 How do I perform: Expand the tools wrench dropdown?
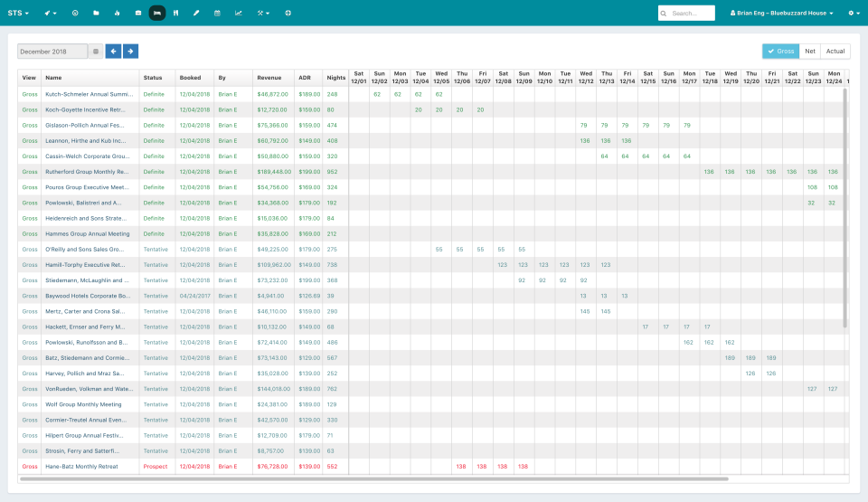point(263,13)
